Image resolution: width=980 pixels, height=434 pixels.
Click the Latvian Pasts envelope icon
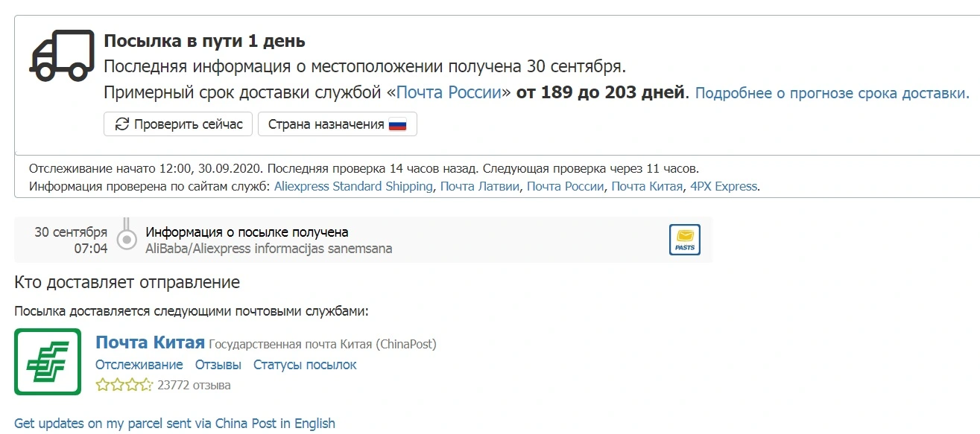684,240
